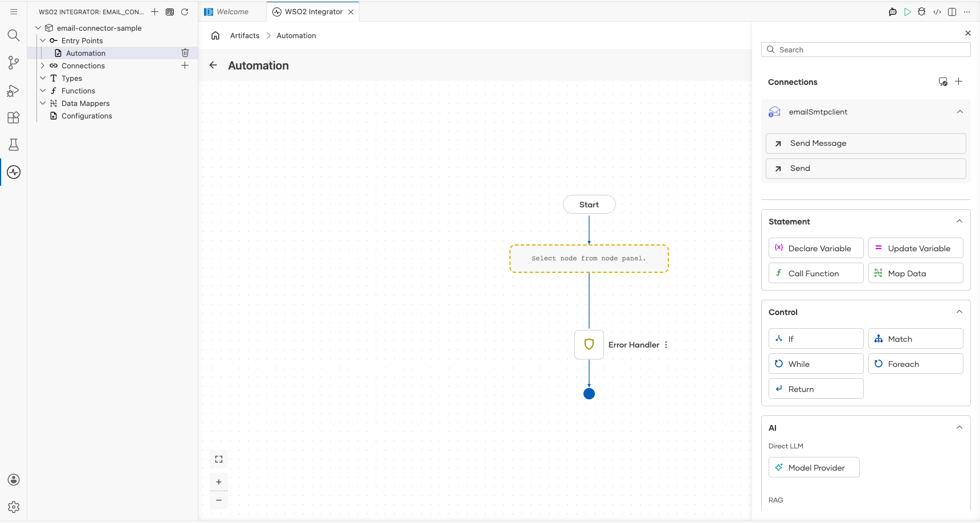Add an Update Variable node
The height and width of the screenshot is (523, 980).
[916, 248]
